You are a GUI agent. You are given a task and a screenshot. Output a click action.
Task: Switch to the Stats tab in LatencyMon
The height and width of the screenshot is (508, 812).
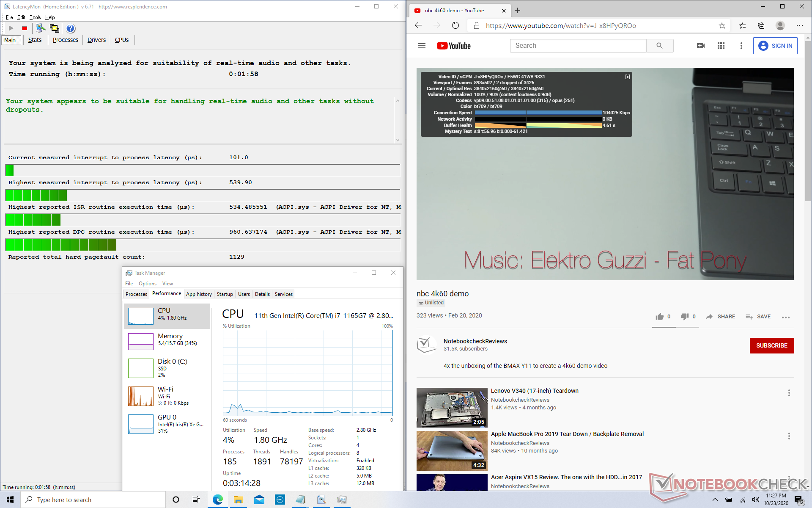35,40
